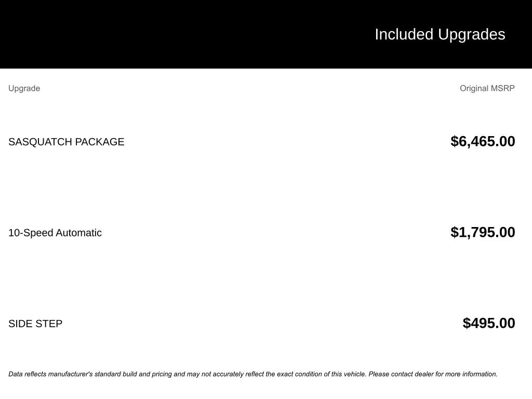532x399 pixels.
Task: Select the Upgrade column header
Action: [x=24, y=88]
